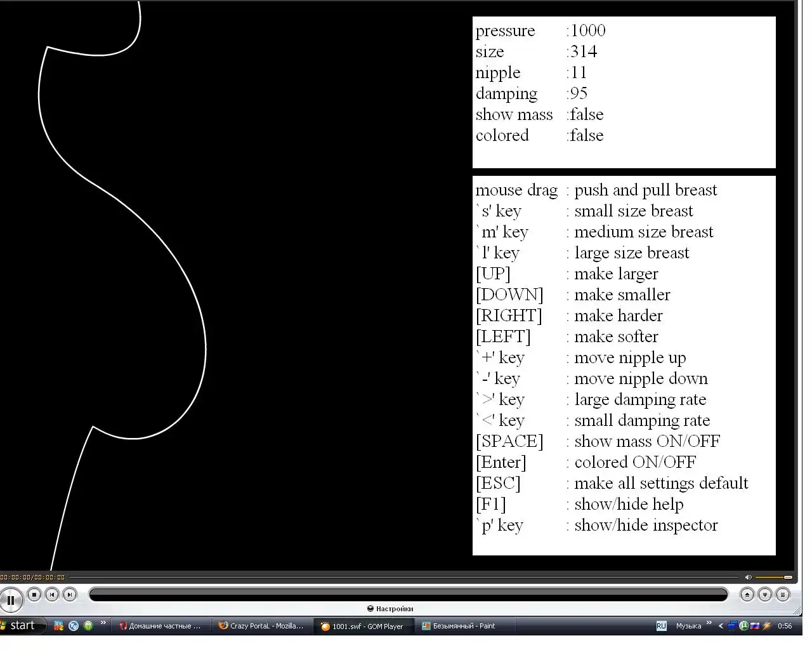This screenshot has height=650, width=812.
Task: Click the RU language indicator
Action: click(x=661, y=626)
